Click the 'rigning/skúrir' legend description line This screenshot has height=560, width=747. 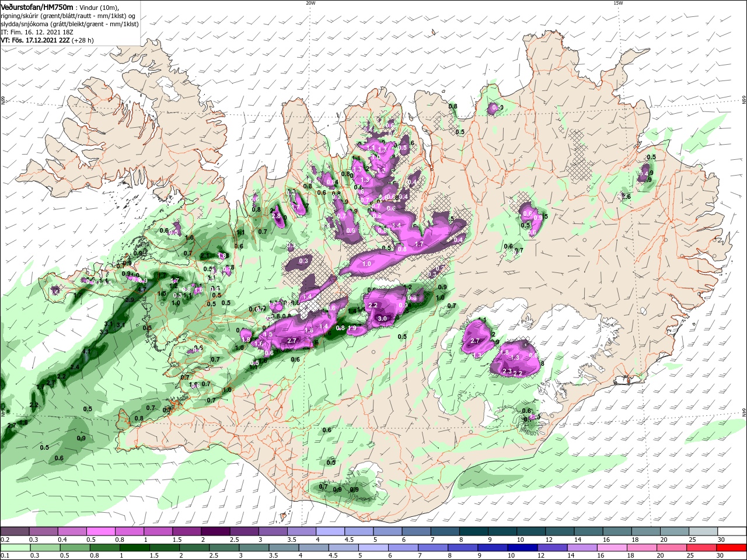tap(68, 16)
